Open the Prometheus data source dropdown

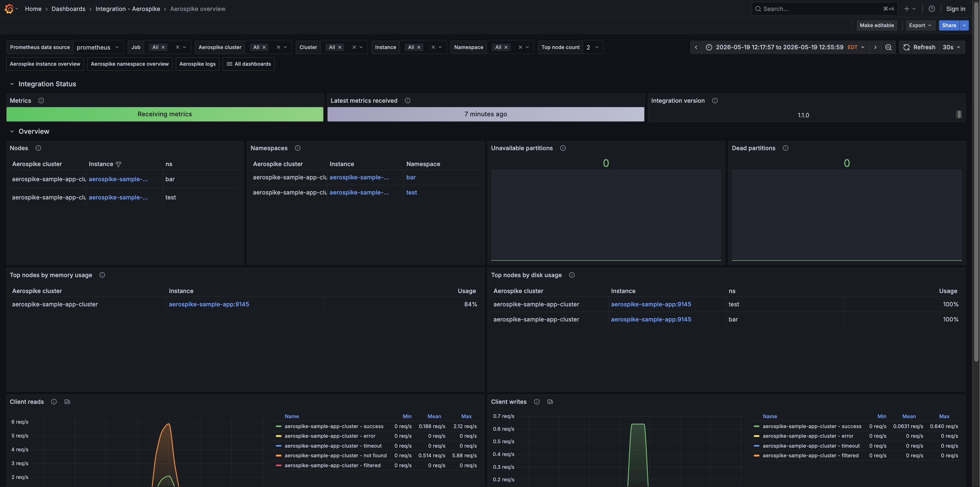click(x=98, y=47)
